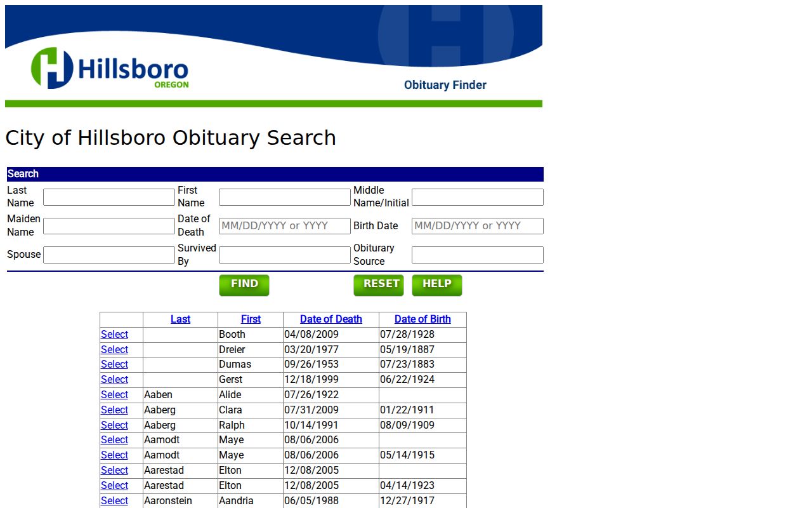The image size is (812, 508).
Task: Open the HELP button
Action: coord(437,285)
